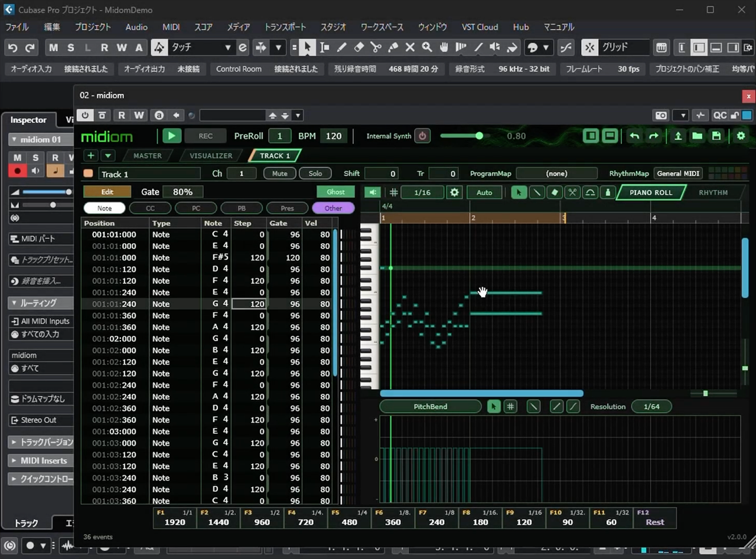Image resolution: width=756 pixels, height=559 pixels.
Task: Switch to the MASTER tab
Action: [x=148, y=156]
